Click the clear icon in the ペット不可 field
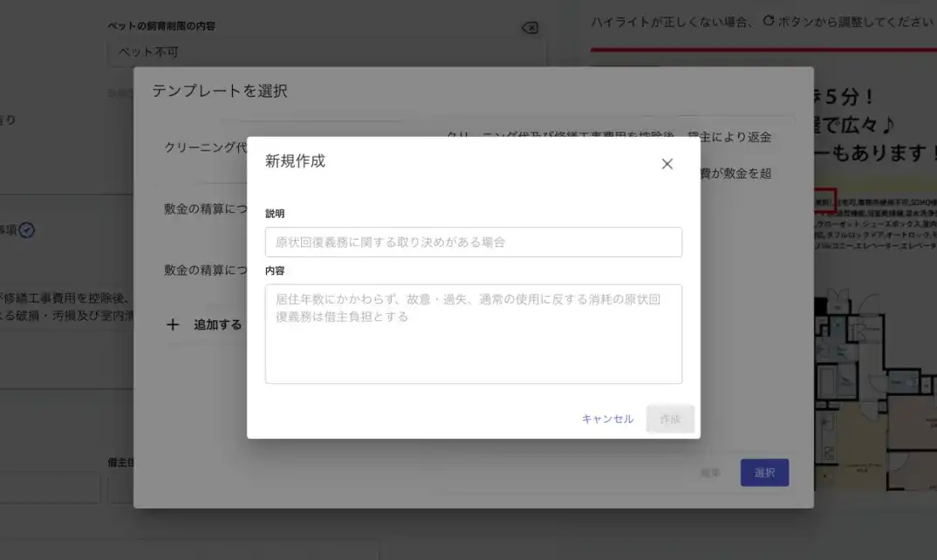The height and width of the screenshot is (560, 937). (530, 28)
